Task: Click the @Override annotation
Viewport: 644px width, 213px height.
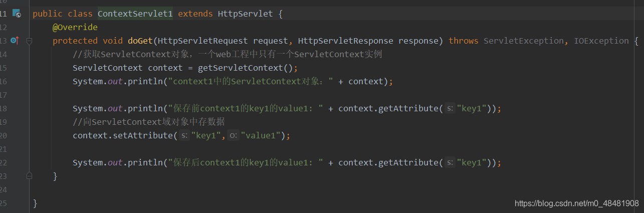Action: point(75,27)
